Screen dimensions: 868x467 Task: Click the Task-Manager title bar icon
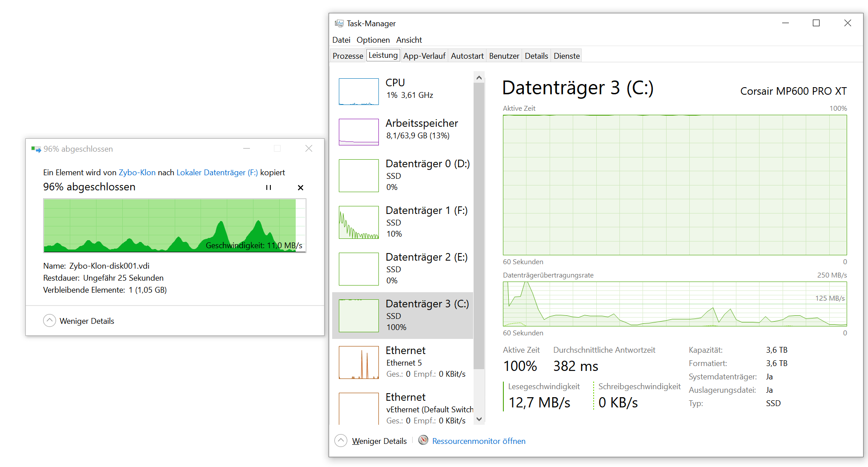click(x=339, y=23)
